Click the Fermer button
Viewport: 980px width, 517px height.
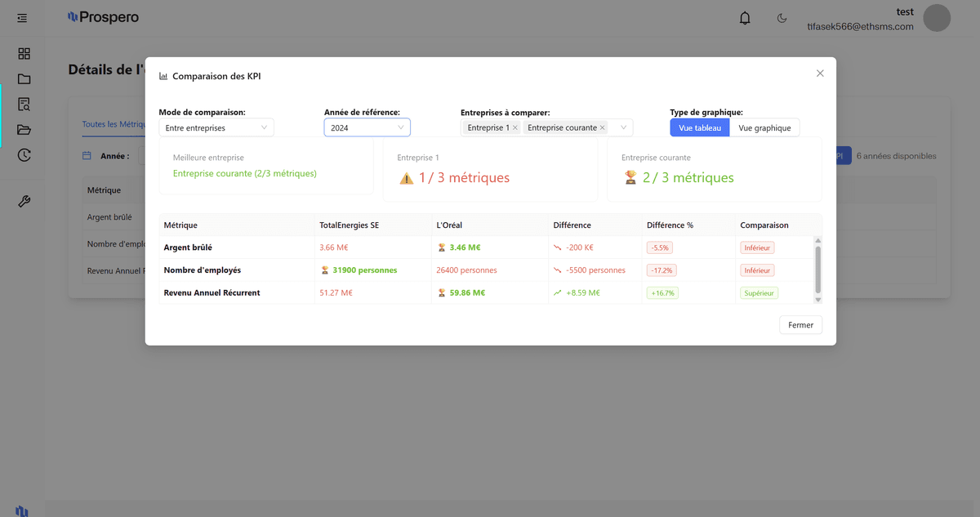800,324
